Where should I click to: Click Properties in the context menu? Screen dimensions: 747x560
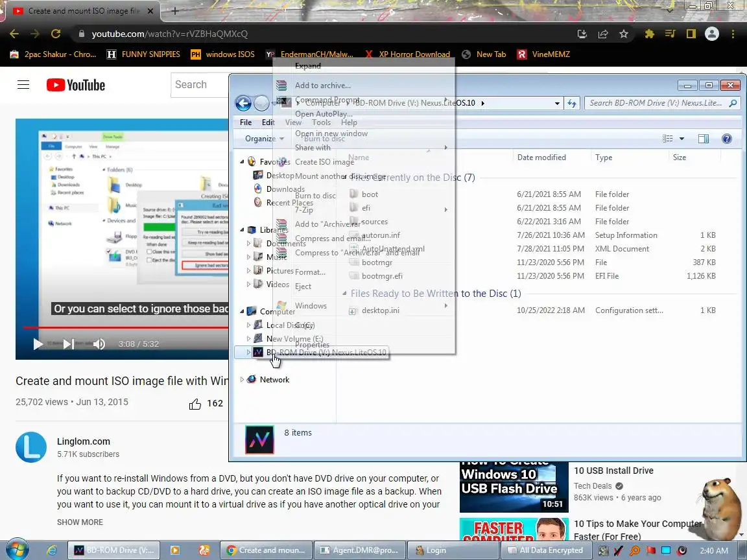(312, 345)
